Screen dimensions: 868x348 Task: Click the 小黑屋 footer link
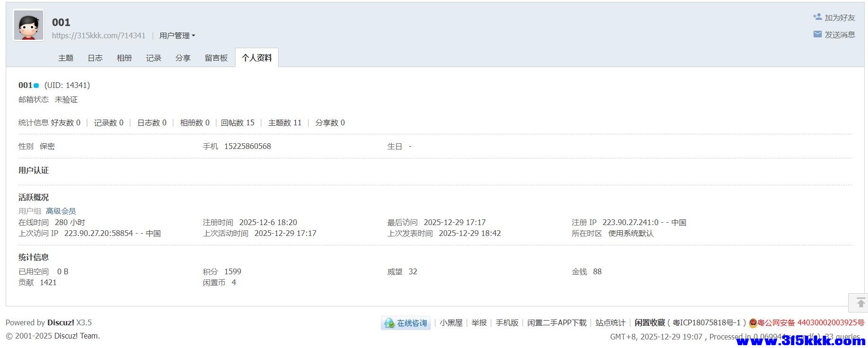[451, 322]
